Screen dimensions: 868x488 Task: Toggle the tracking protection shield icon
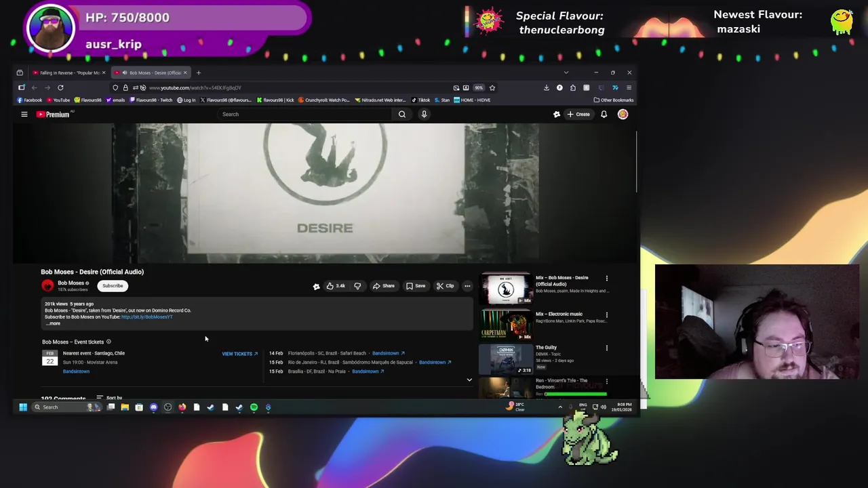coord(115,87)
